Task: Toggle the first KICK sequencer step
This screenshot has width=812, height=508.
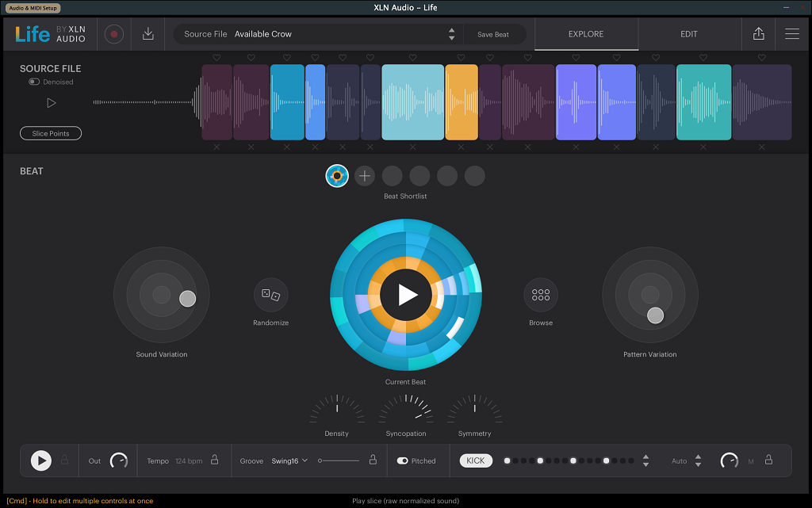Action: [x=507, y=460]
